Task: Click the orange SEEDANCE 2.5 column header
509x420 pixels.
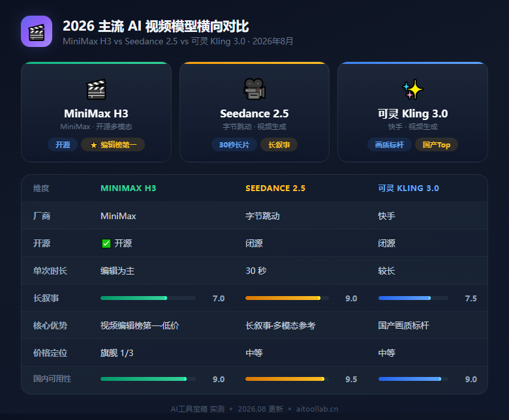Action: point(275,188)
